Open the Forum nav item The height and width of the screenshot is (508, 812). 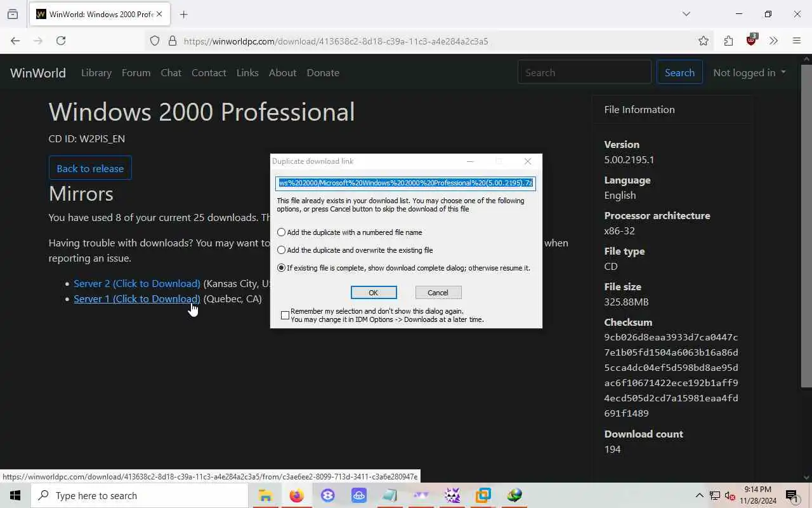(136, 72)
